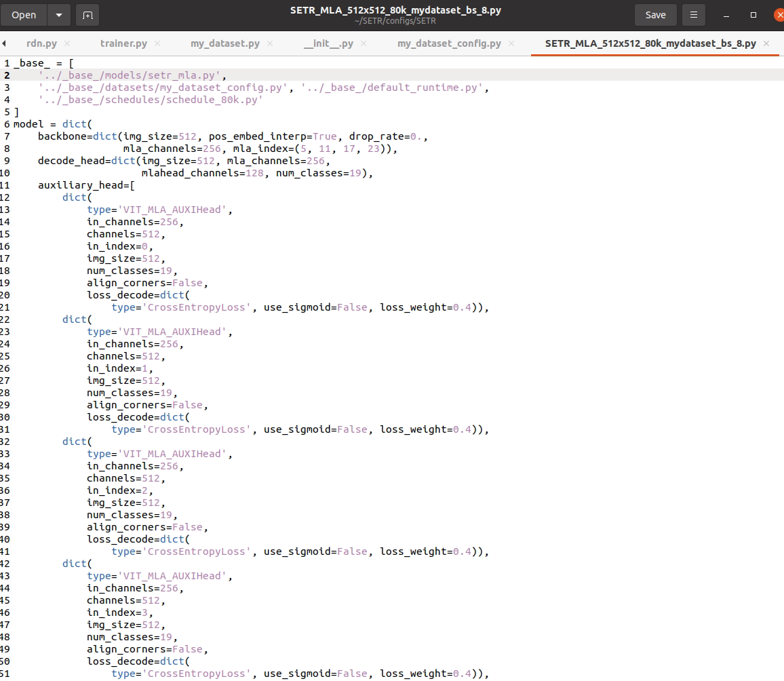784x681 pixels.
Task: Switch to the rdn.py tab
Action: click(41, 43)
